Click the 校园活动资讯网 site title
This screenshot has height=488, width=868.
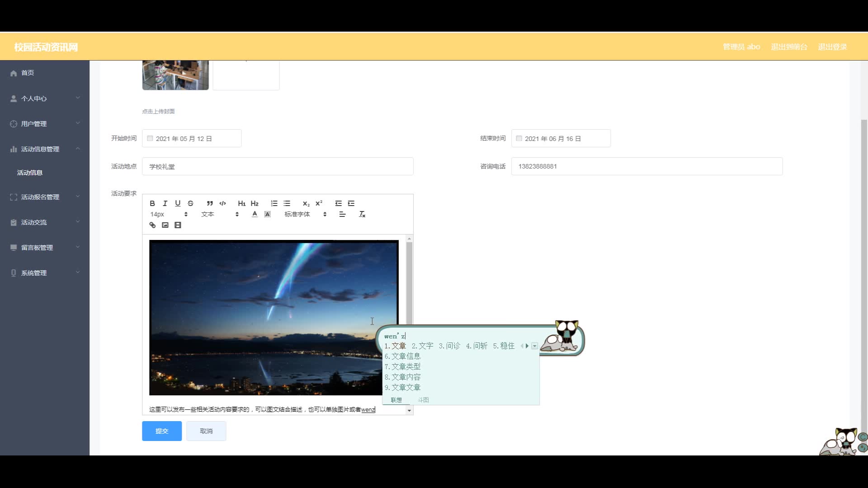point(46,47)
